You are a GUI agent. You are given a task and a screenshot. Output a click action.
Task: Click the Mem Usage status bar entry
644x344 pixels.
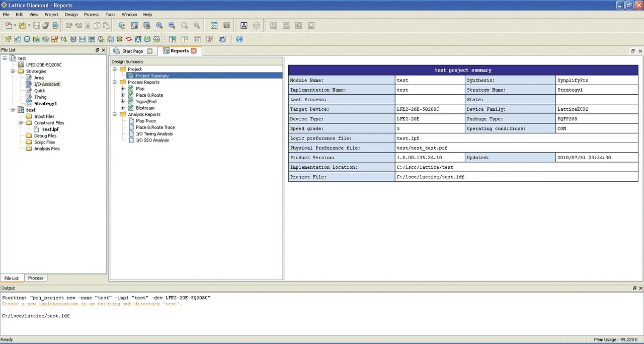tap(616, 340)
